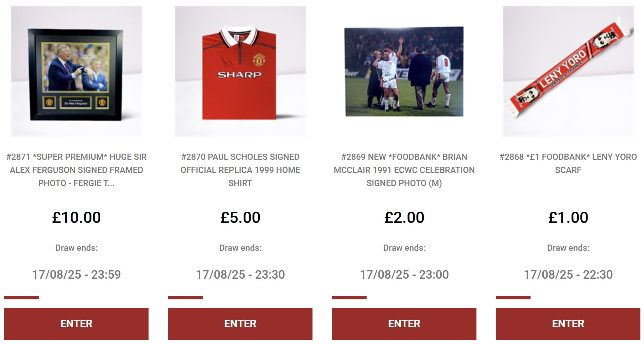The width and height of the screenshot is (644, 344).
Task: Click the progress bar above Yoro's ENTER button
Action: click(x=513, y=298)
